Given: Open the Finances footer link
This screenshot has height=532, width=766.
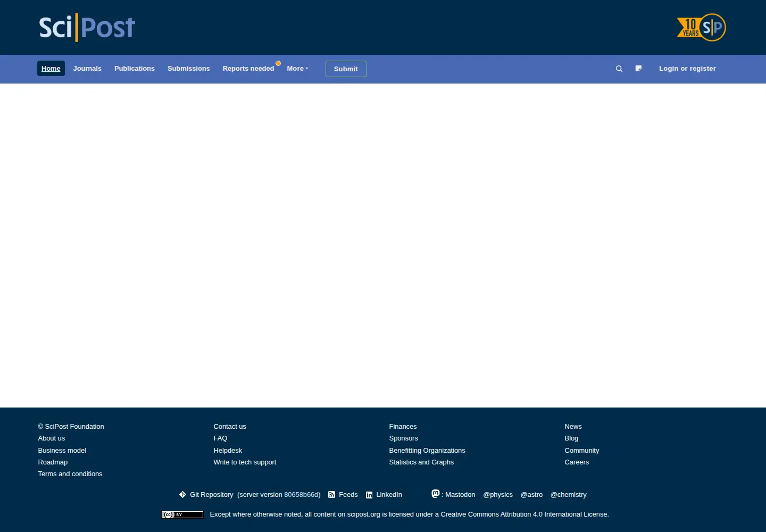Looking at the screenshot, I should 403,427.
